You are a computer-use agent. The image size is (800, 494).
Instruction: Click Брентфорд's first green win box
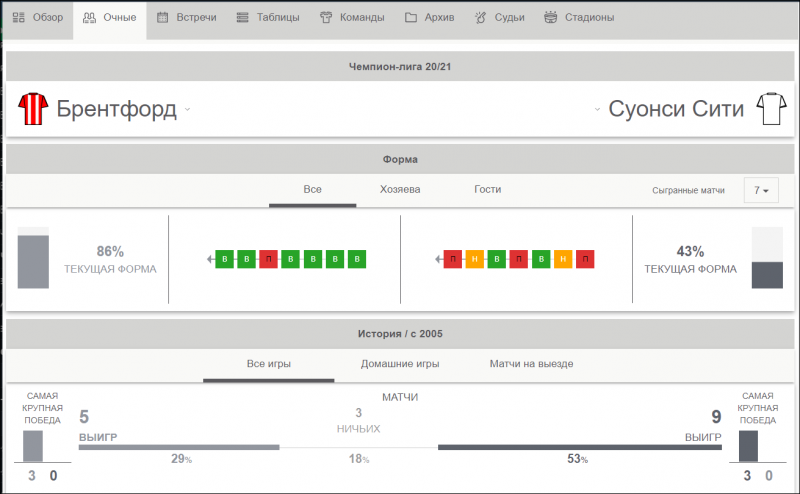point(224,259)
